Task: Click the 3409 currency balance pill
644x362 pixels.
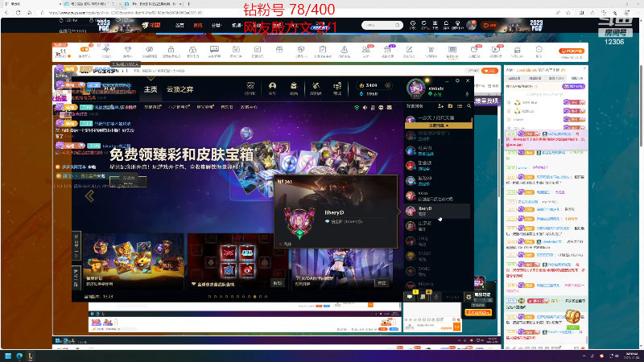Action: [x=374, y=85]
